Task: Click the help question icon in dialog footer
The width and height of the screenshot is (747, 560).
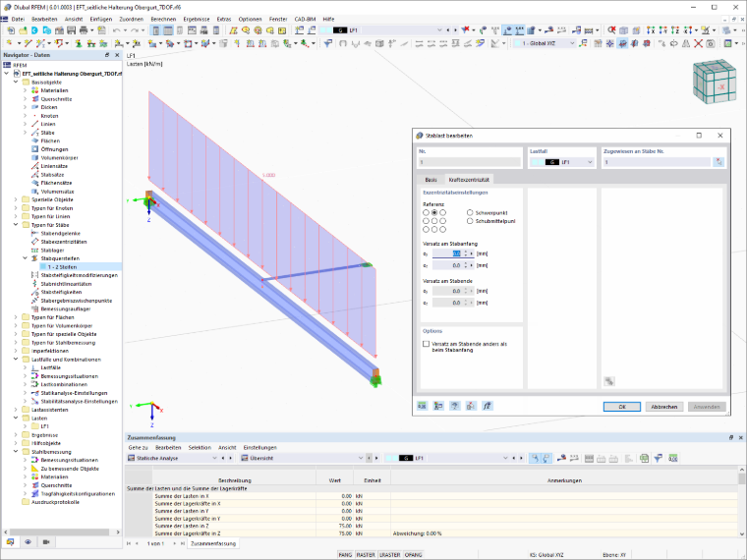Action: [454, 406]
